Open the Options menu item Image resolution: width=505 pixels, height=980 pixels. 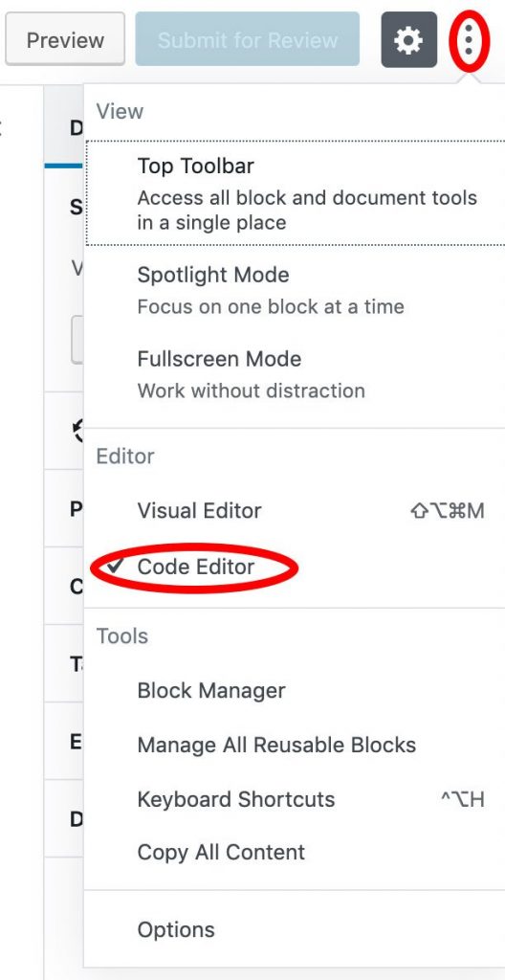point(295,929)
